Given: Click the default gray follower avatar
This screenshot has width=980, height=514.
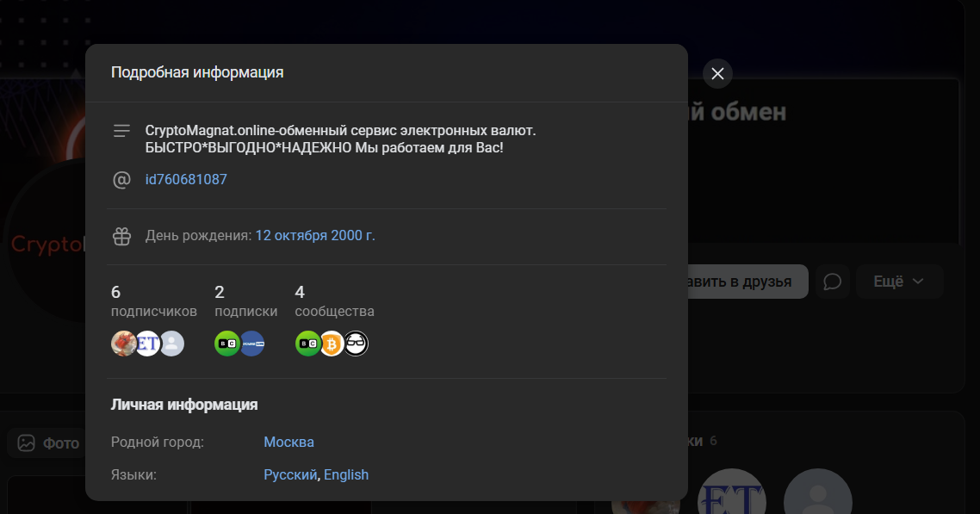Looking at the screenshot, I should pyautogui.click(x=172, y=344).
